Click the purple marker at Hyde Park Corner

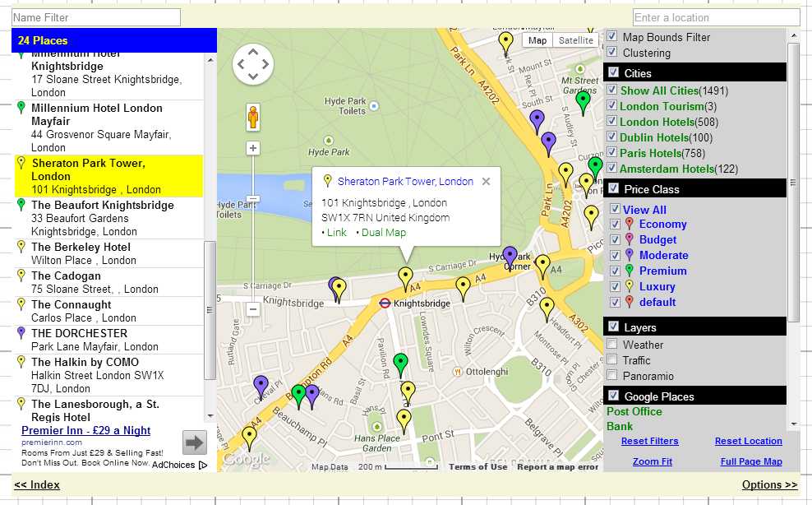click(x=510, y=258)
